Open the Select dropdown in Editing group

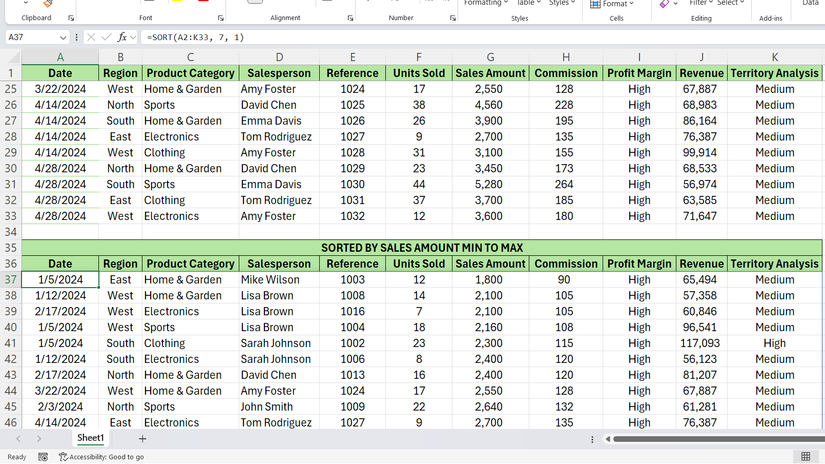(x=731, y=3)
